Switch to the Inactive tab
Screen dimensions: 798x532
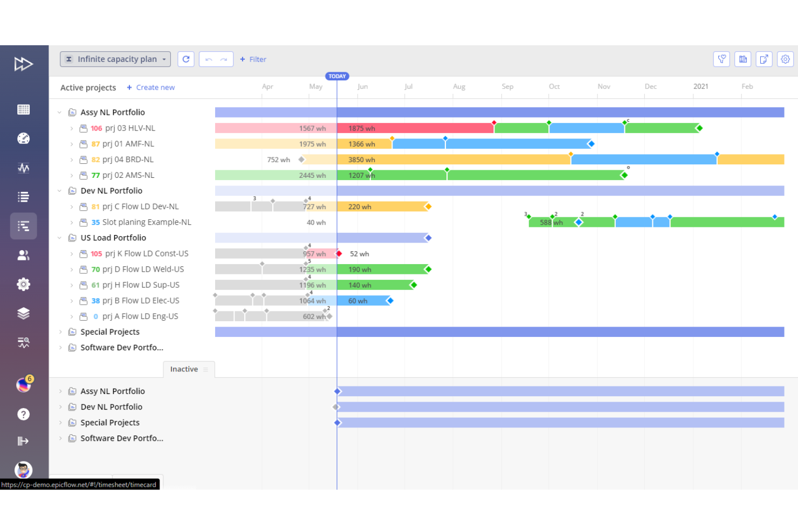click(x=184, y=369)
